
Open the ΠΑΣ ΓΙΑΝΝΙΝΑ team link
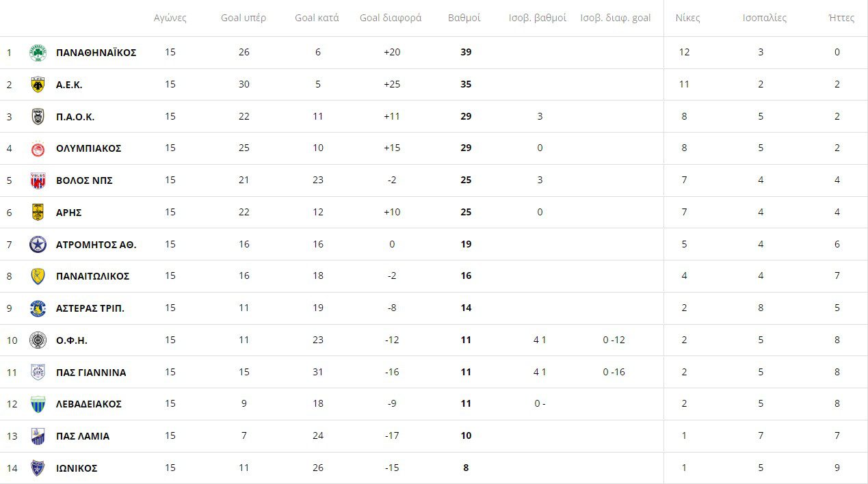[91, 373]
